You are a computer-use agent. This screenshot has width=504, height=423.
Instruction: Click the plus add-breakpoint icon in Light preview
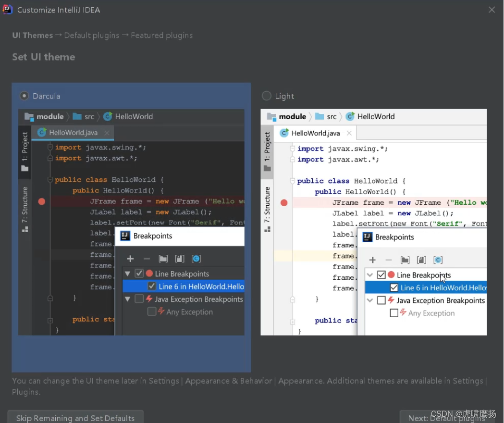tap(372, 260)
